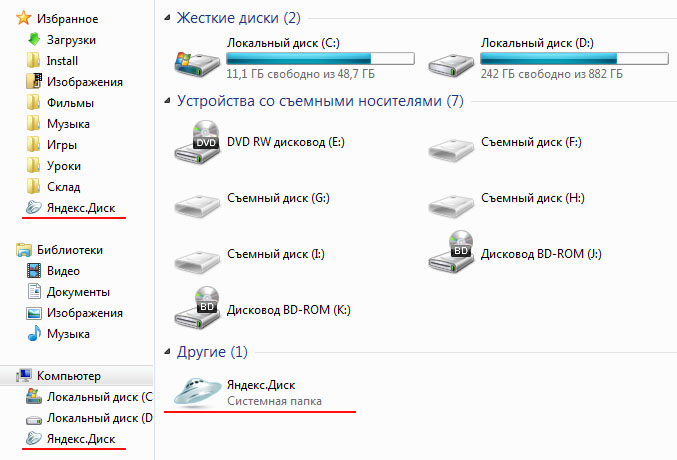The height and width of the screenshot is (460, 677).
Task: Open Local Disk (D:) drive icon in main pane
Action: [450, 62]
